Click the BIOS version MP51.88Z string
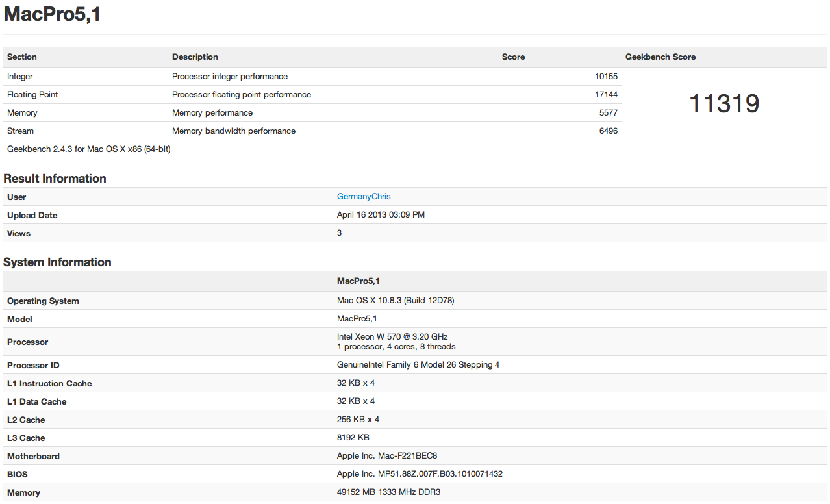This screenshot has height=504, width=830. (x=420, y=473)
